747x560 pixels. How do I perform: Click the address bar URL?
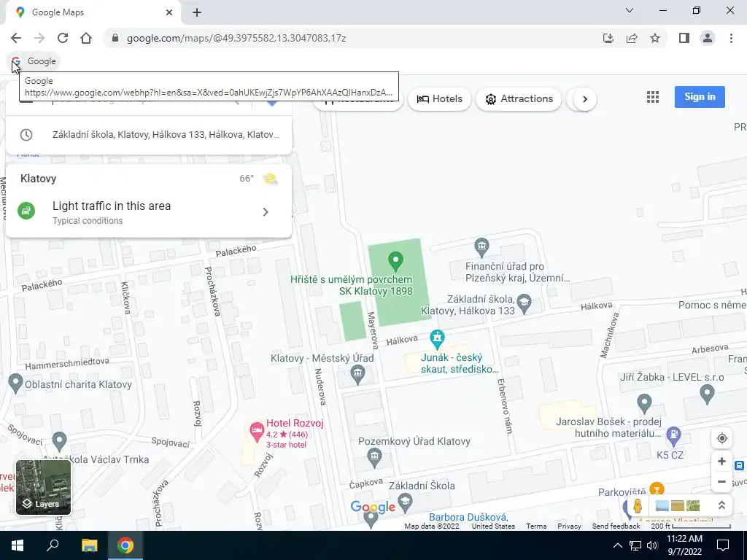coord(236,38)
